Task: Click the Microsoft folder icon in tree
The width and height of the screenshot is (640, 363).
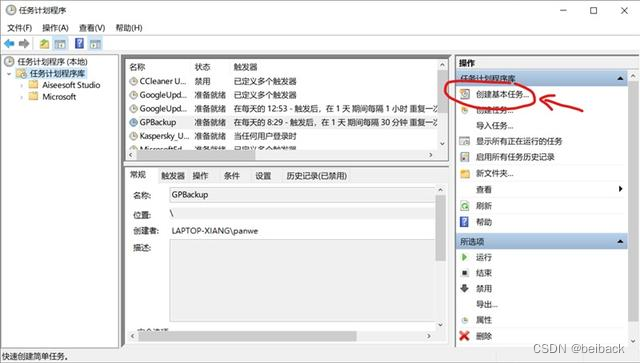Action: pyautogui.click(x=33, y=97)
